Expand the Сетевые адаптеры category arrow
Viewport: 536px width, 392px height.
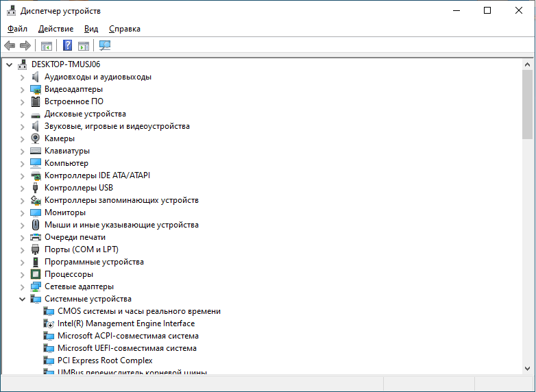[22, 286]
